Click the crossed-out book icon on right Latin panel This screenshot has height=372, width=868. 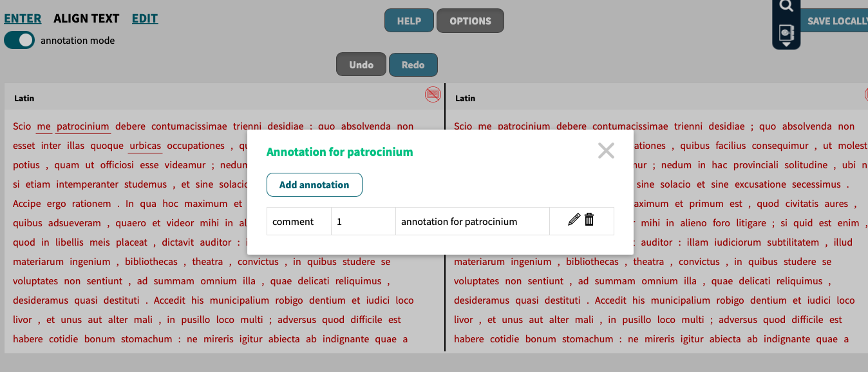(865, 94)
